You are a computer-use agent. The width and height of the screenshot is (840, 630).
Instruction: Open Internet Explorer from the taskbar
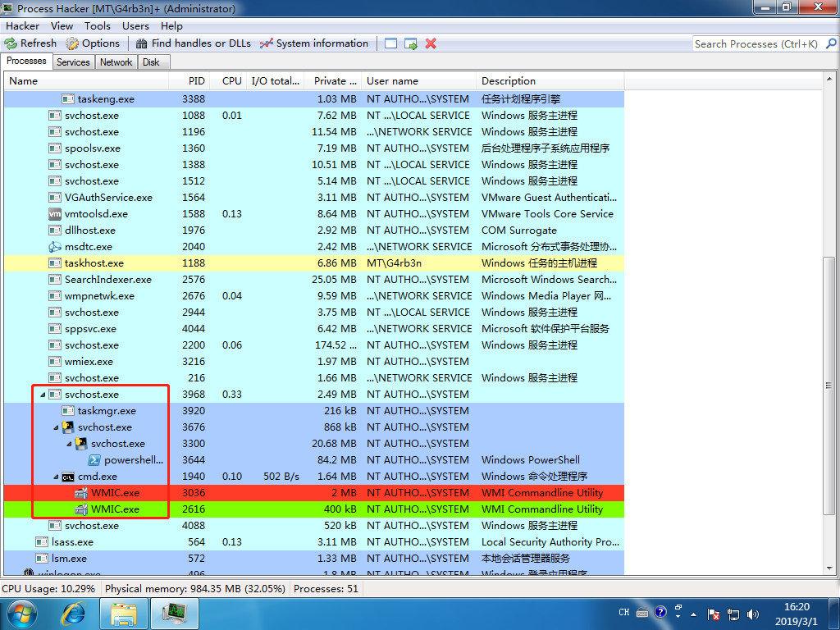[73, 614]
